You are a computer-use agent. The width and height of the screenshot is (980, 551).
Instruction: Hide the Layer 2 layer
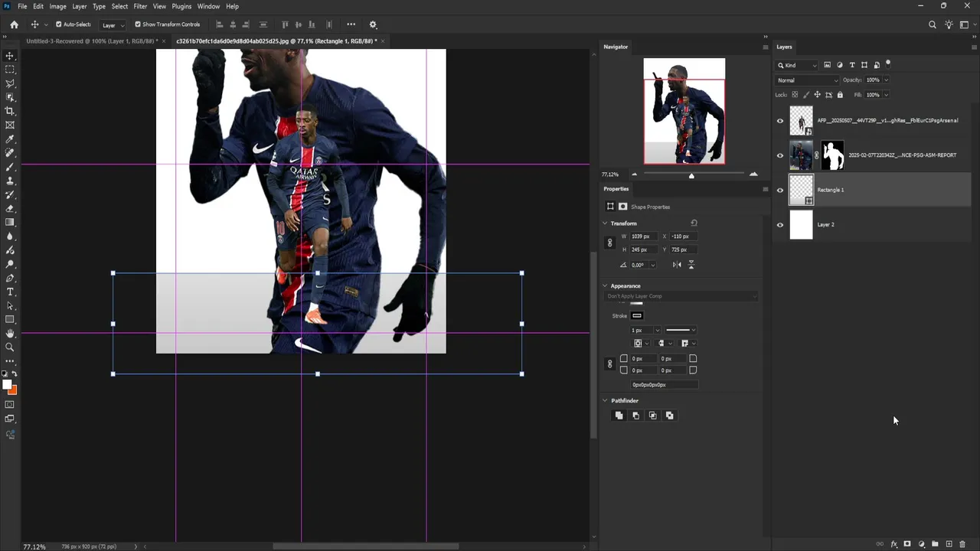click(780, 225)
